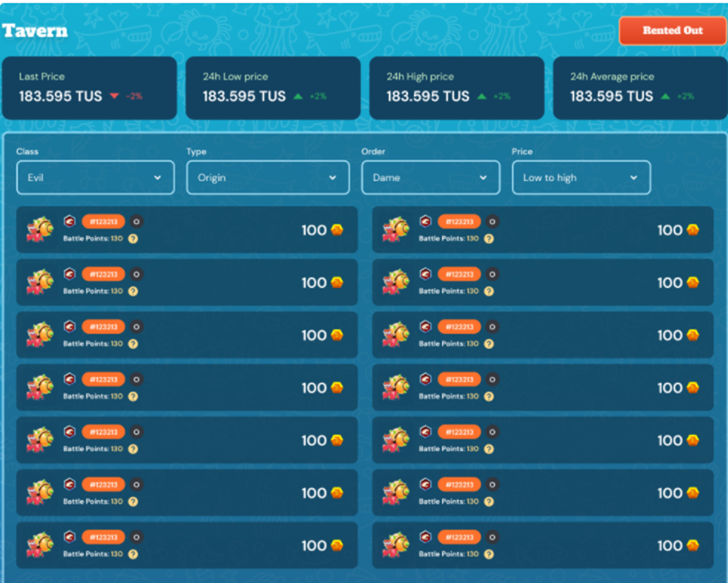728x583 pixels.
Task: Click the TUS coin icon in first left listing
Action: pos(337,230)
